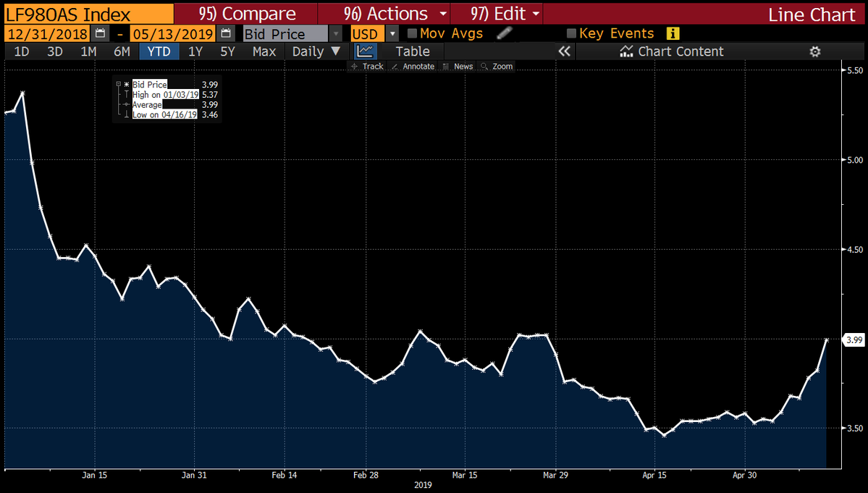The height and width of the screenshot is (493, 868).
Task: Click the Chart Content bar icon
Action: coord(626,51)
